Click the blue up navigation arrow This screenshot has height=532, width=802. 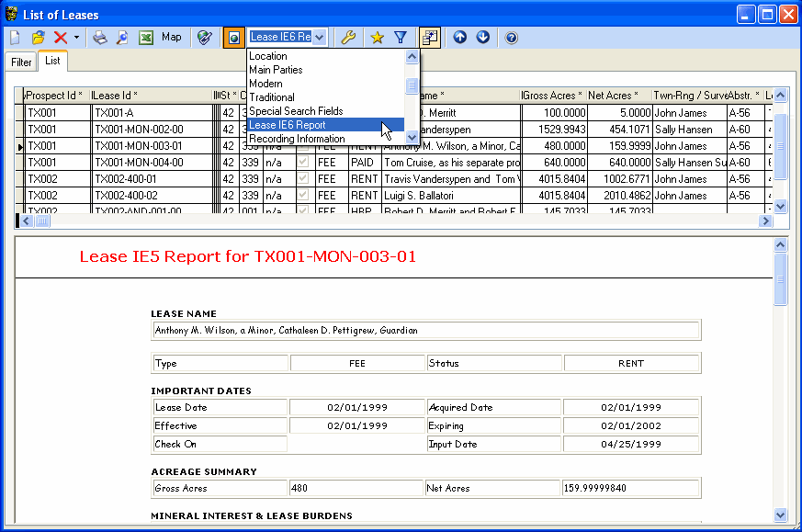pyautogui.click(x=459, y=38)
